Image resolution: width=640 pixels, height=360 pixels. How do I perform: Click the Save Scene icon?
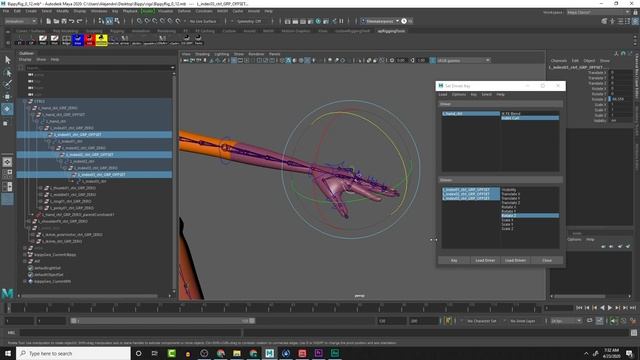click(64, 21)
